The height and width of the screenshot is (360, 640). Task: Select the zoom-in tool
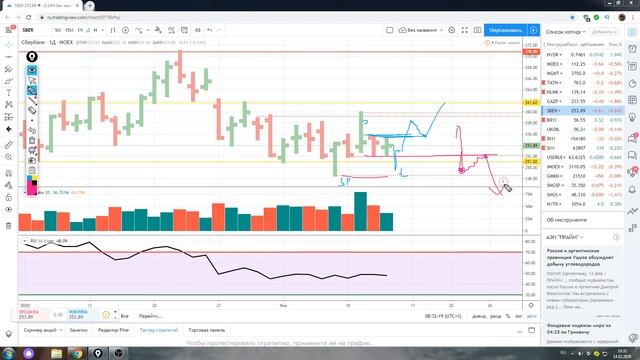tap(9, 157)
